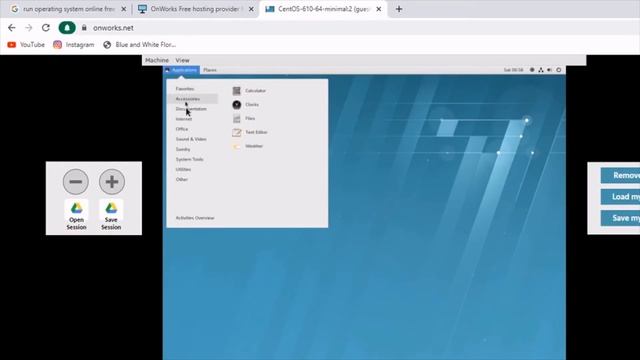Click the green extension icon beside address
The height and width of the screenshot is (360, 640).
[x=67, y=28]
